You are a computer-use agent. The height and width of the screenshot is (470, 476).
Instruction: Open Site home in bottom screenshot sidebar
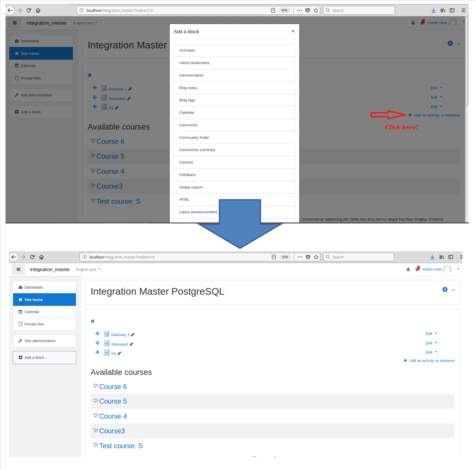pyautogui.click(x=44, y=300)
